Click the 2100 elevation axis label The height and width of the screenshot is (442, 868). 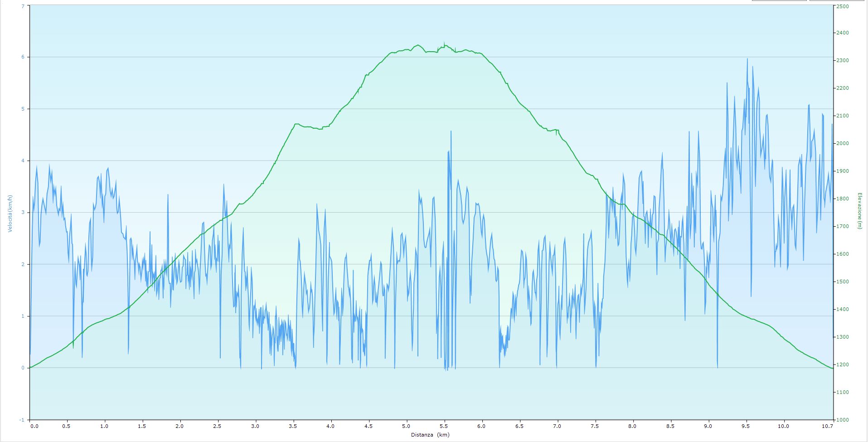843,116
